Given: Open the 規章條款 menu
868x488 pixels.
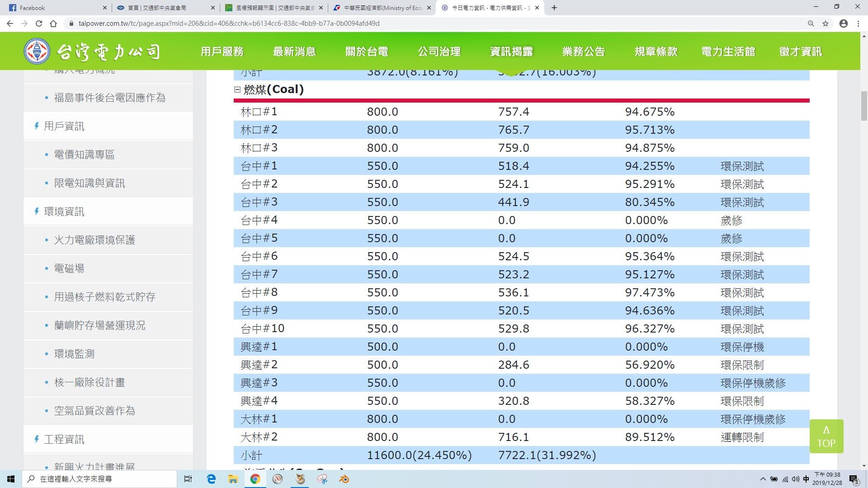Looking at the screenshot, I should click(656, 52).
